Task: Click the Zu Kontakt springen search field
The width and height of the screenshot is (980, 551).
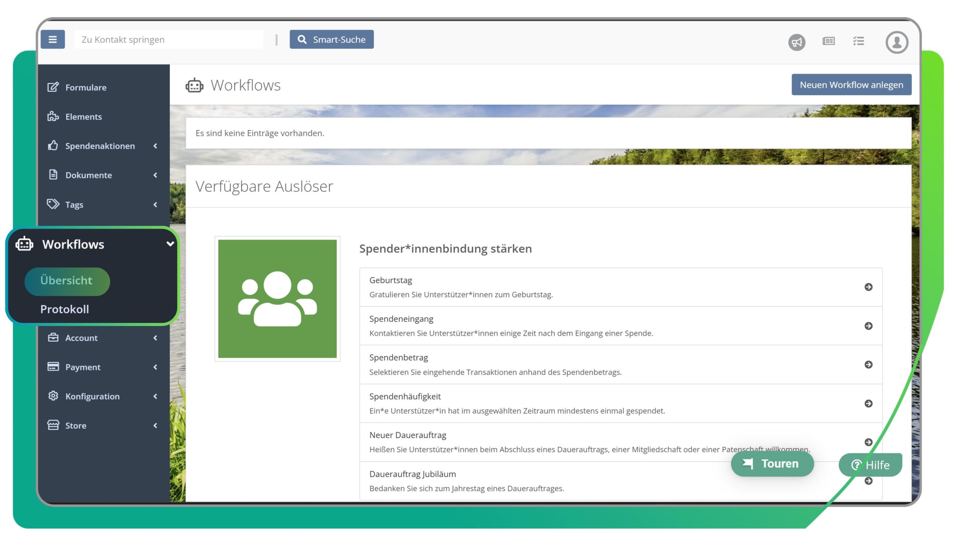Action: pyautogui.click(x=168, y=39)
